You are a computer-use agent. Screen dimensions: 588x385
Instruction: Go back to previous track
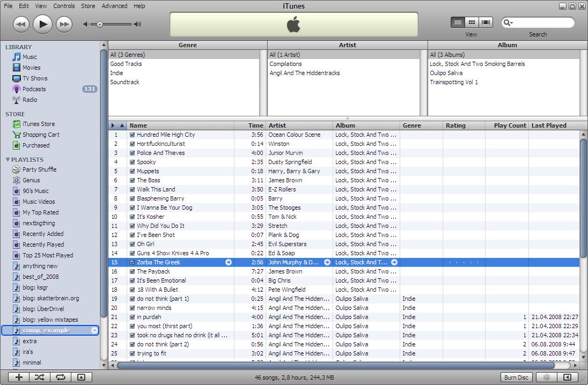21,24
